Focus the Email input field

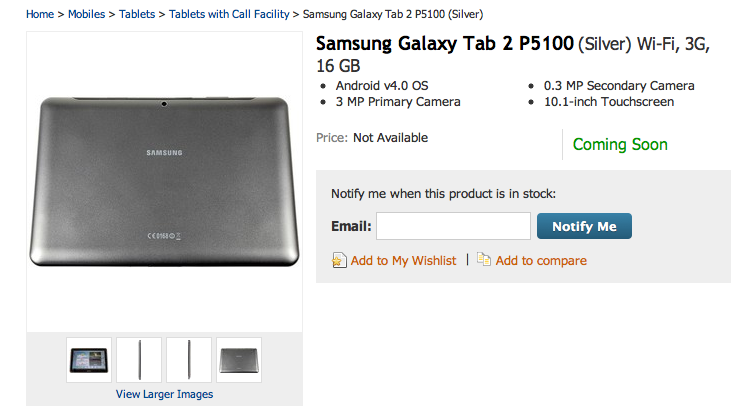[x=453, y=226]
